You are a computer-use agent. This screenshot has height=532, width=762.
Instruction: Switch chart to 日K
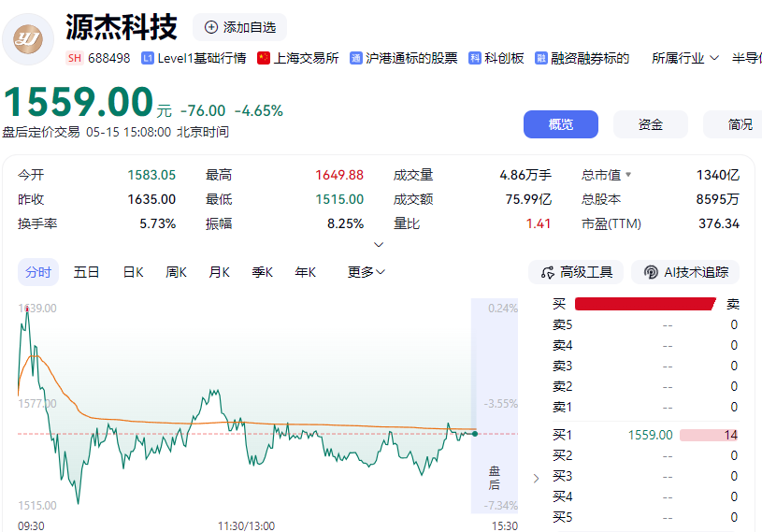(133, 272)
